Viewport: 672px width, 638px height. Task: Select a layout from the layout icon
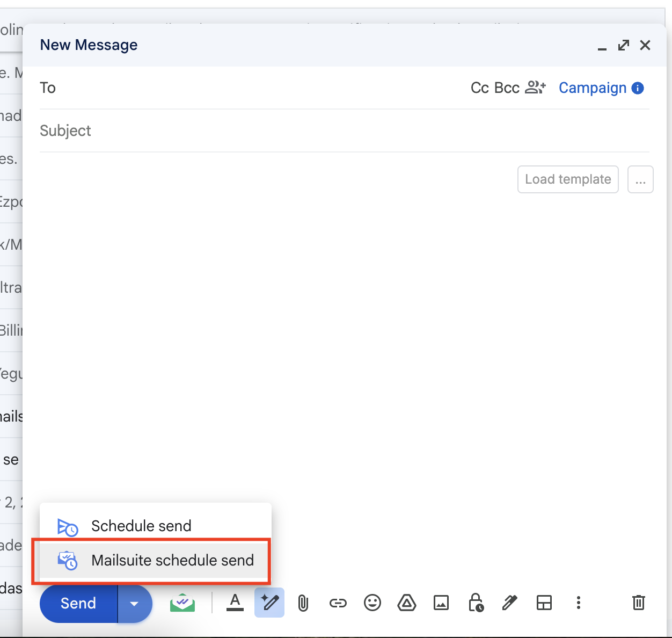pyautogui.click(x=544, y=603)
